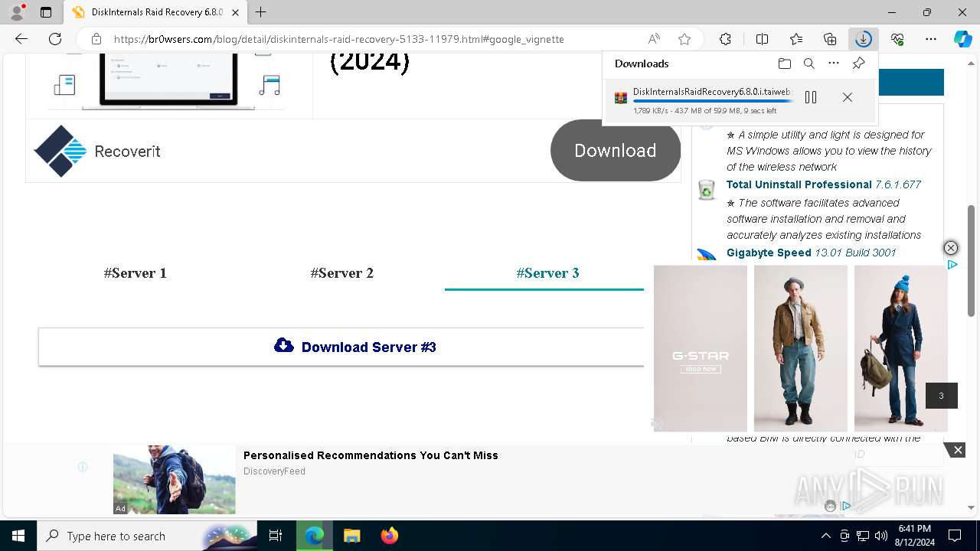Screen dimensions: 980x551
Task: Open the Edge profile icon
Action: (17, 12)
